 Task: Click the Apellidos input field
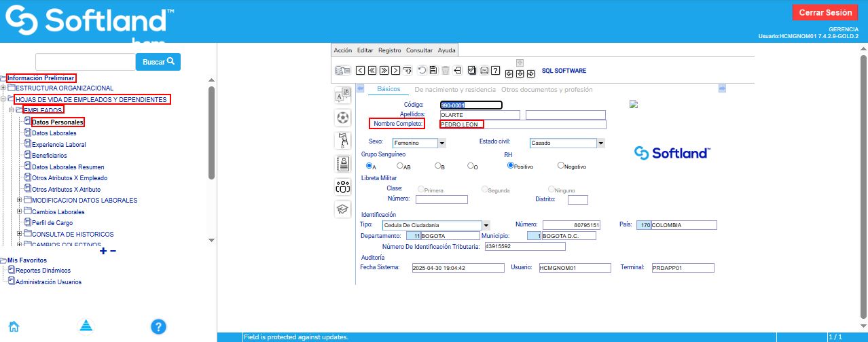click(x=480, y=115)
